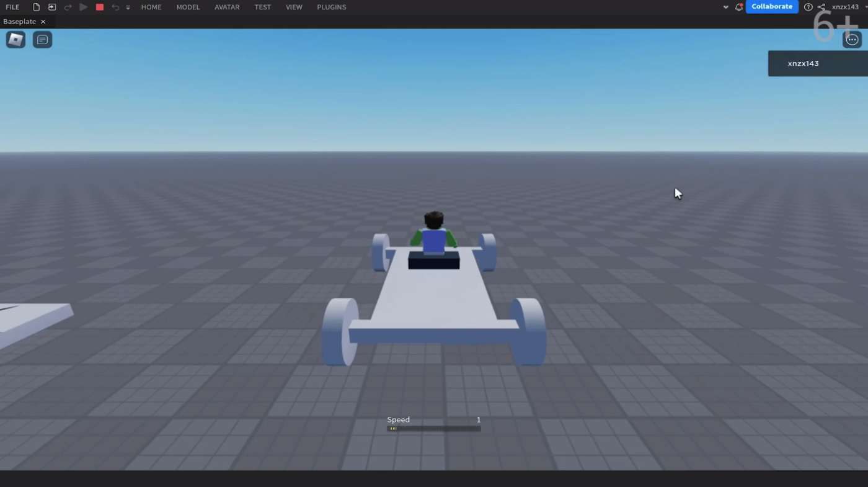Click the notifications bell icon

point(738,7)
